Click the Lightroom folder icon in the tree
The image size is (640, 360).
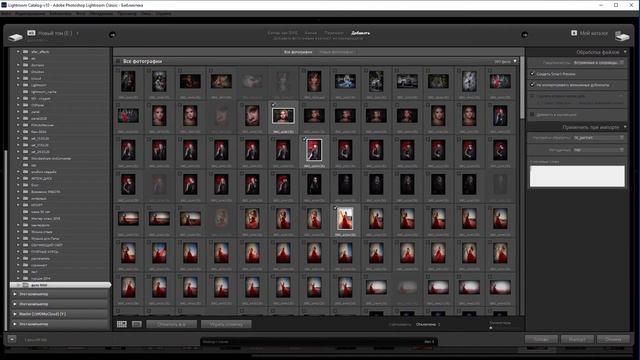[26, 85]
